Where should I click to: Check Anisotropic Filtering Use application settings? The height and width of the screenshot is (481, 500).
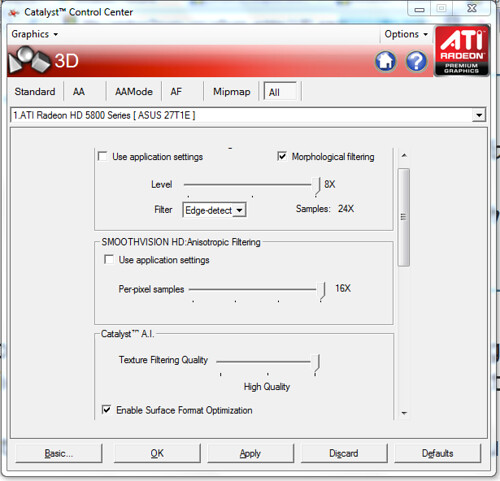pos(109,259)
